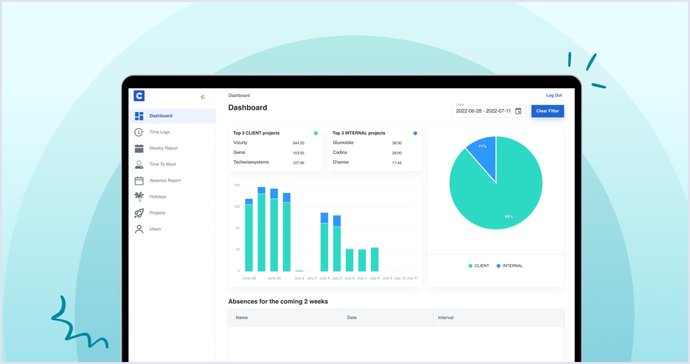Screen dimensions: 690x364
Task: Open Time Logs via the clock icon
Action: [x=139, y=132]
